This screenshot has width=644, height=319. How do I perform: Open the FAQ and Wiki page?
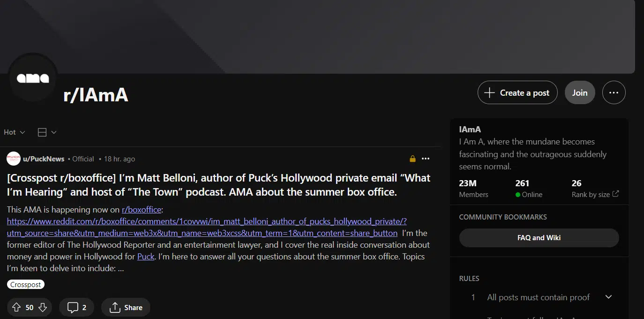point(539,237)
